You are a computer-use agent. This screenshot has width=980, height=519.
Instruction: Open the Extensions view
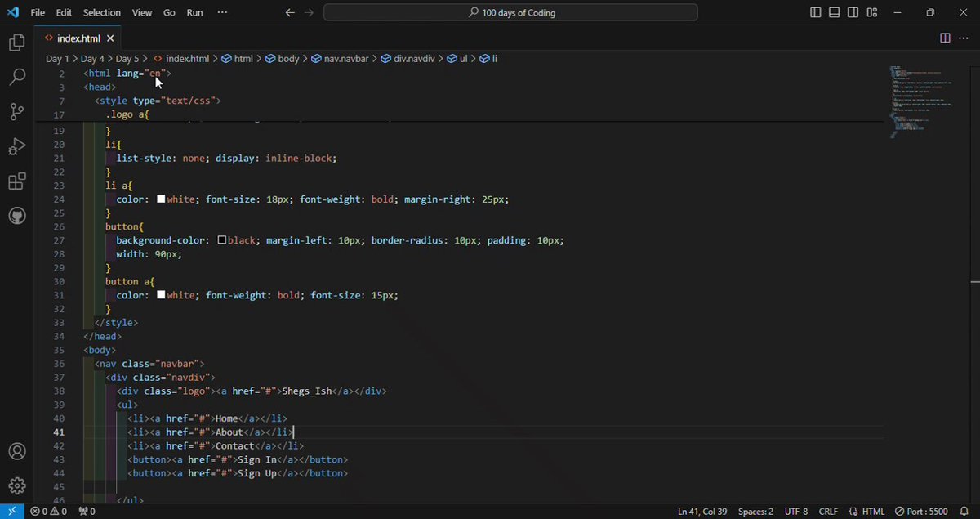16,181
